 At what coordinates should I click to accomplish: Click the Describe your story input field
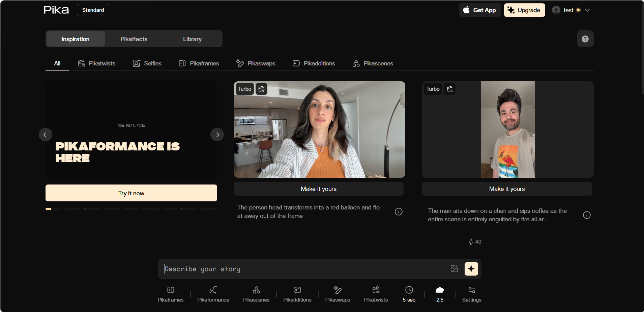tap(303, 269)
